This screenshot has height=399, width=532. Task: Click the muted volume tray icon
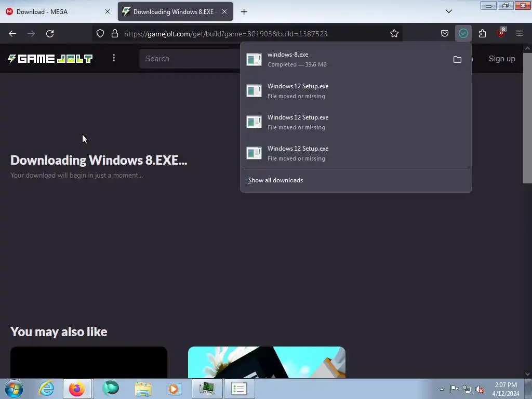480,390
